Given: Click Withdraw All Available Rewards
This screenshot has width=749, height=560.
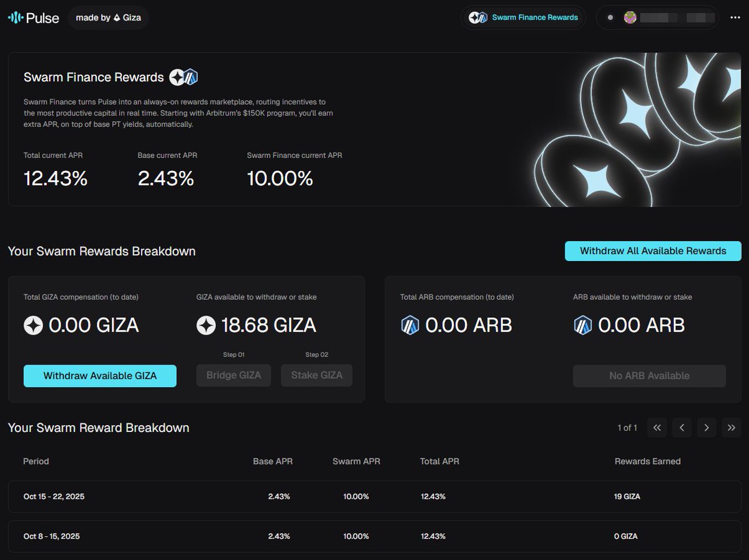Looking at the screenshot, I should click(x=653, y=251).
